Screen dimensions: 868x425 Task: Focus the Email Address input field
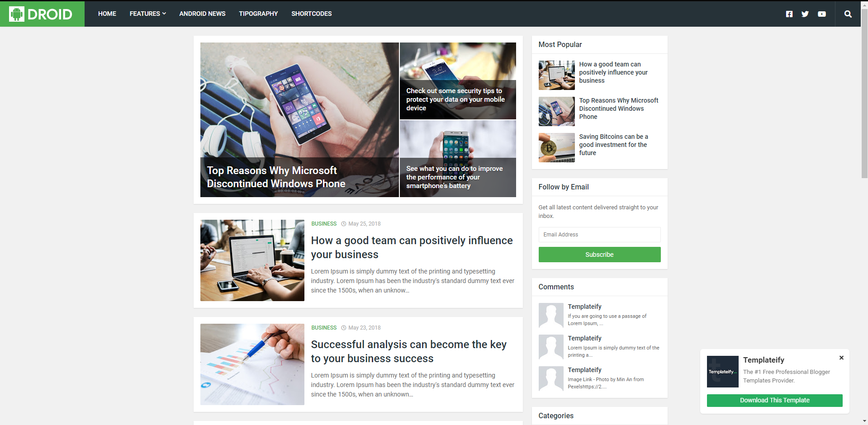coord(599,235)
